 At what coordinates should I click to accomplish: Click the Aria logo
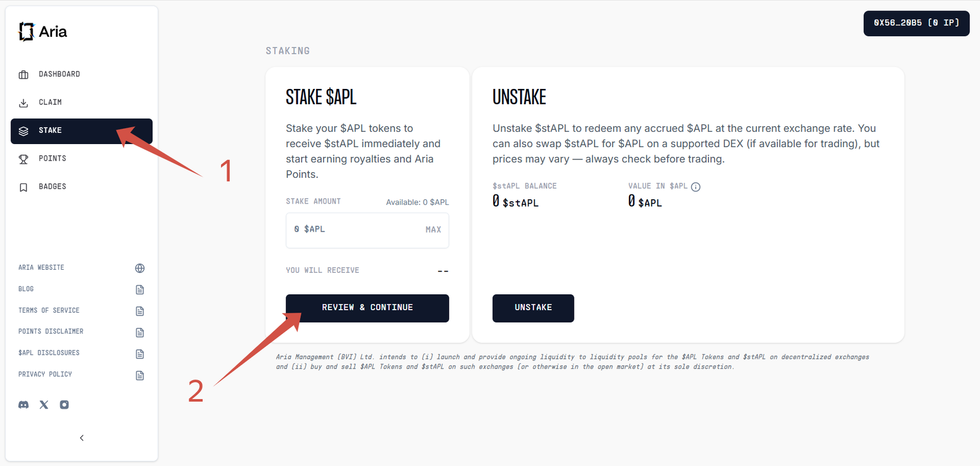[43, 31]
